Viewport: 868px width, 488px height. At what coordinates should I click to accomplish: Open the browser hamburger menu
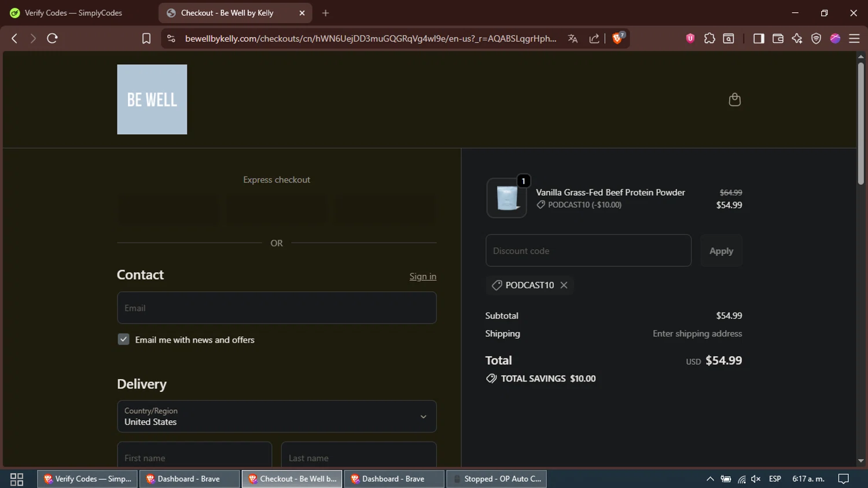tap(854, 38)
